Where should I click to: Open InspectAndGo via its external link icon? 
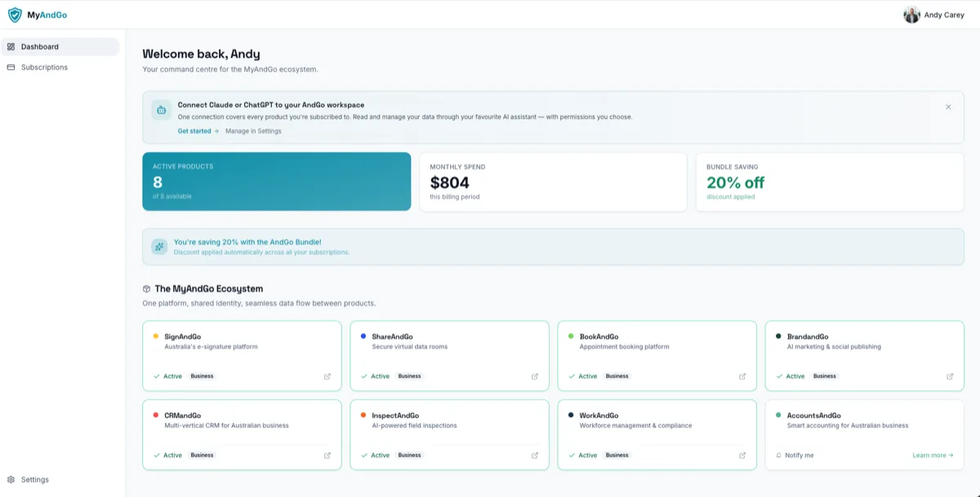[x=535, y=455]
